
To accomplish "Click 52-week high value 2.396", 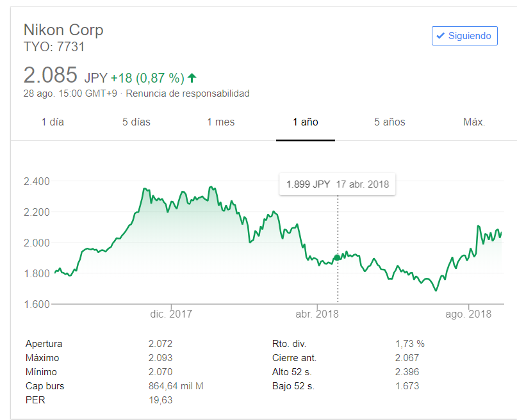I will click(x=407, y=372).
